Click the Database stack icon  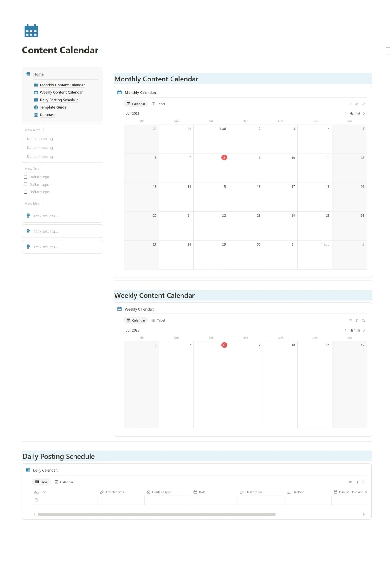tap(36, 115)
